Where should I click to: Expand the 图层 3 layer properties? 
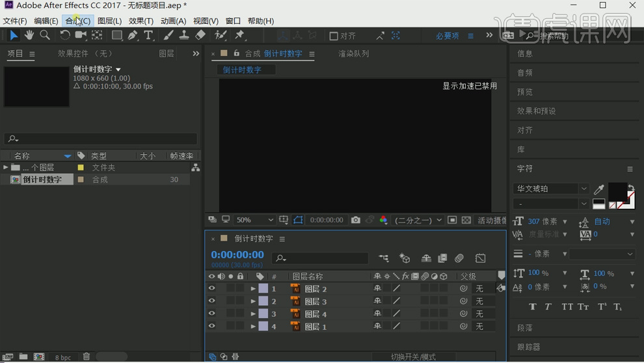point(253,302)
